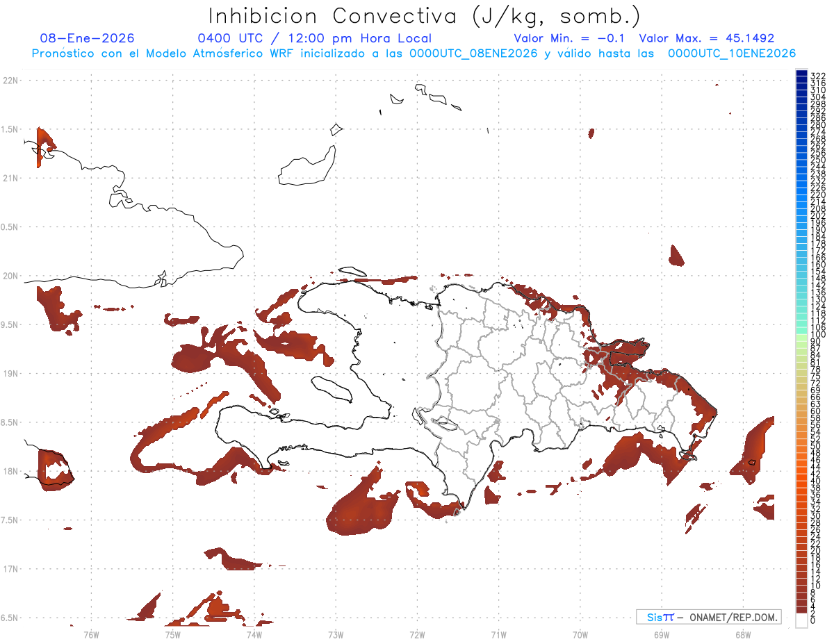Viewport: 834px width, 644px height.
Task: Click the '69W' longitude label
Action: coord(662,634)
